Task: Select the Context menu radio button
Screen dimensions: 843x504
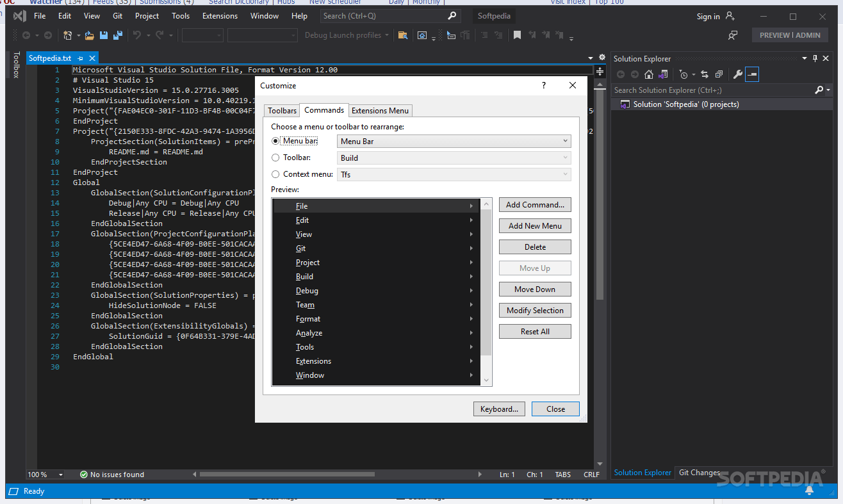Action: point(275,174)
